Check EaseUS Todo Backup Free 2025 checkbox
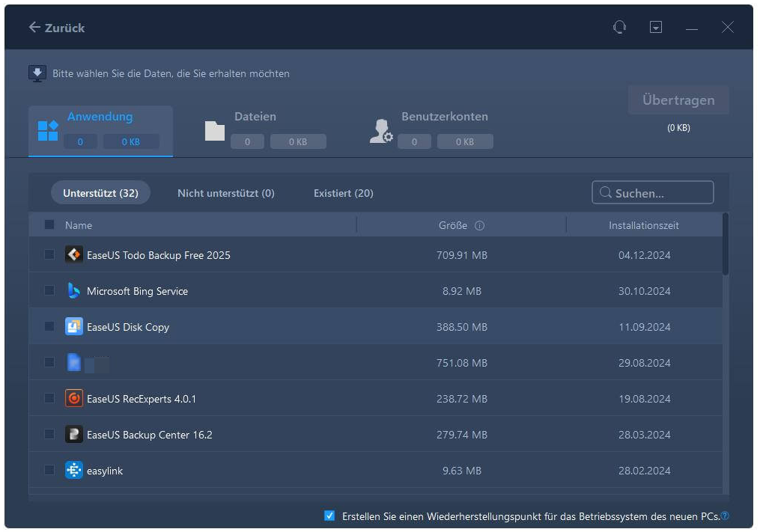This screenshot has height=532, width=760. pos(49,254)
